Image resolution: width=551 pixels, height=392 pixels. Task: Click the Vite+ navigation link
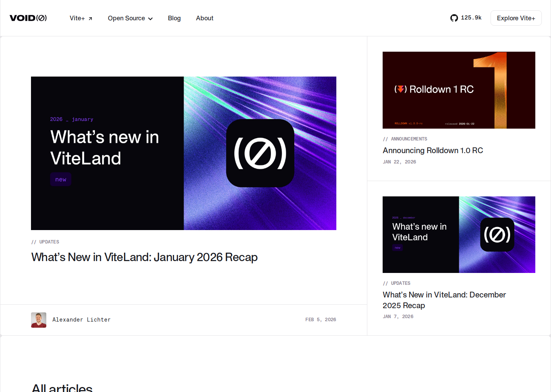point(77,18)
